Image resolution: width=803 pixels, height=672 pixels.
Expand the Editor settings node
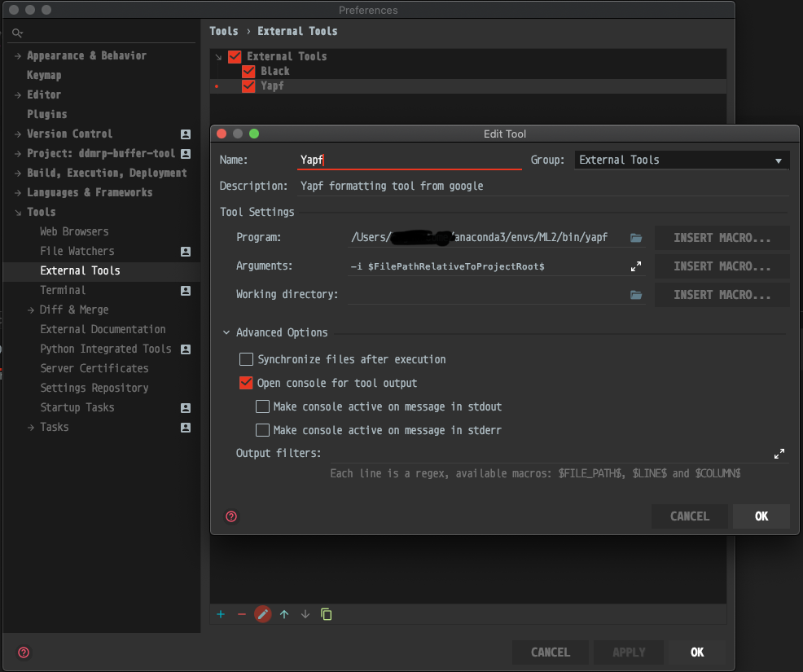17,94
